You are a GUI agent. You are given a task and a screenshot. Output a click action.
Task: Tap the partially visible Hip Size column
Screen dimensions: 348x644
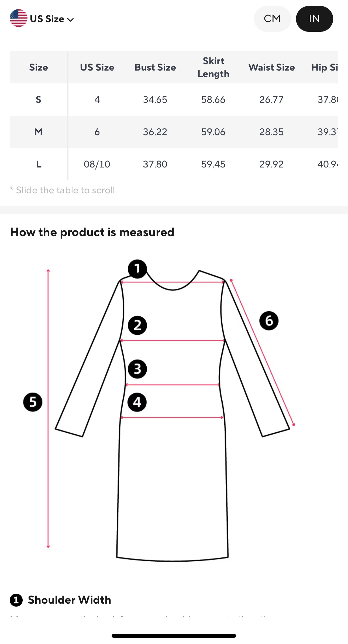[325, 67]
